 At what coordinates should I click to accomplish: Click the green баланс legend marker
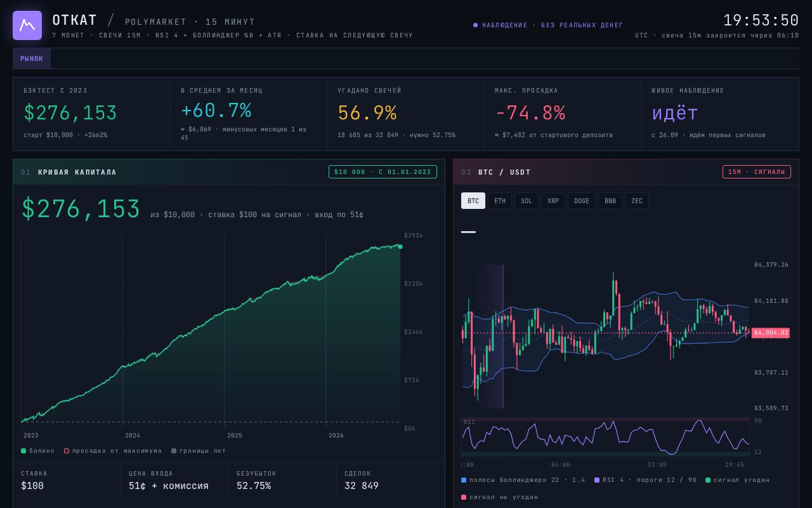[23, 451]
